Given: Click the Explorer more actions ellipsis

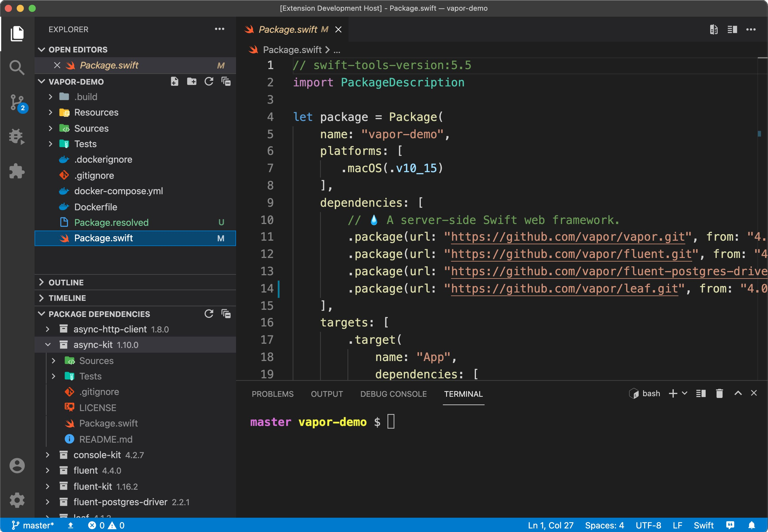Looking at the screenshot, I should point(219,29).
